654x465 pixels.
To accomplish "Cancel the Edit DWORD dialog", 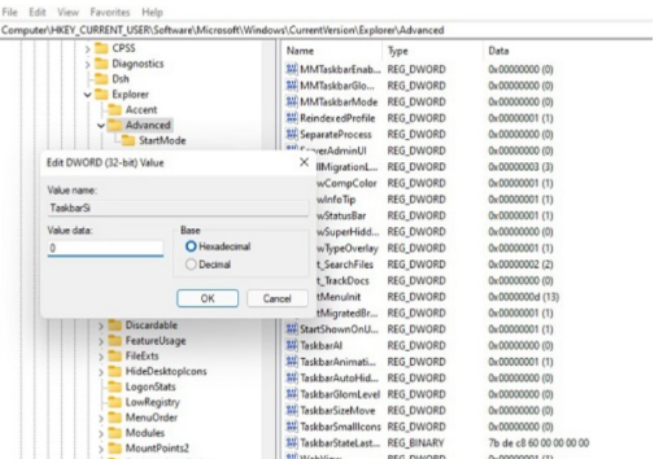I will 276,298.
